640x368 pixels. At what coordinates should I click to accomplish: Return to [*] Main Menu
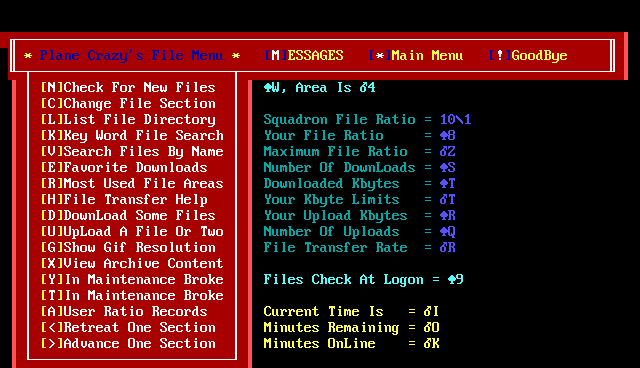pos(416,55)
